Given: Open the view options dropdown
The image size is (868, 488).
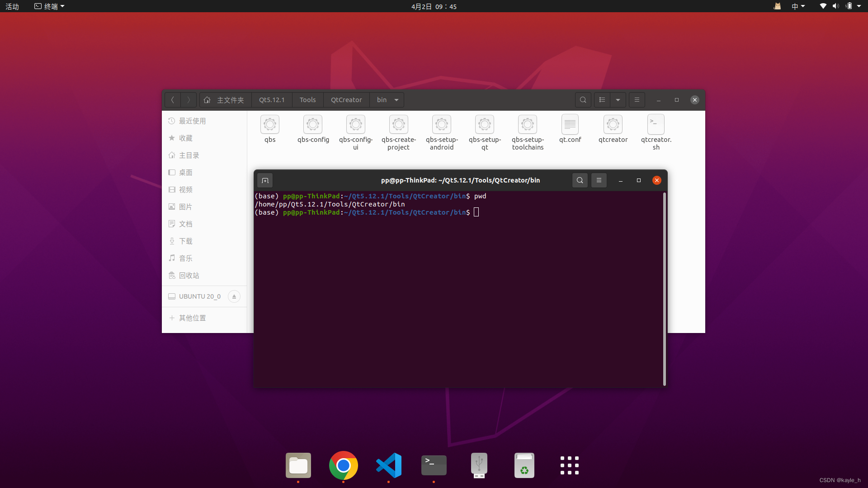Looking at the screenshot, I should (x=618, y=99).
